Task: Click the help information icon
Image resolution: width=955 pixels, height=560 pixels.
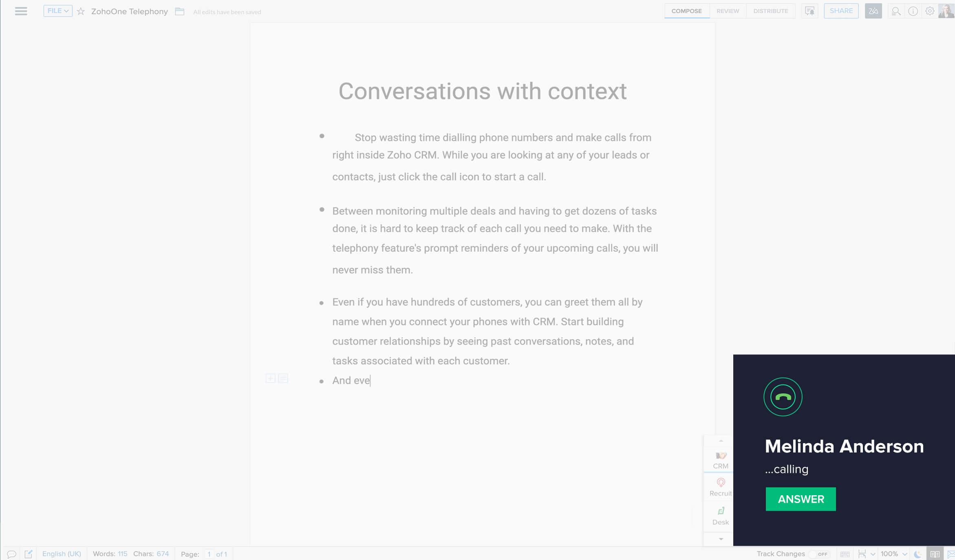Action: coord(913,11)
